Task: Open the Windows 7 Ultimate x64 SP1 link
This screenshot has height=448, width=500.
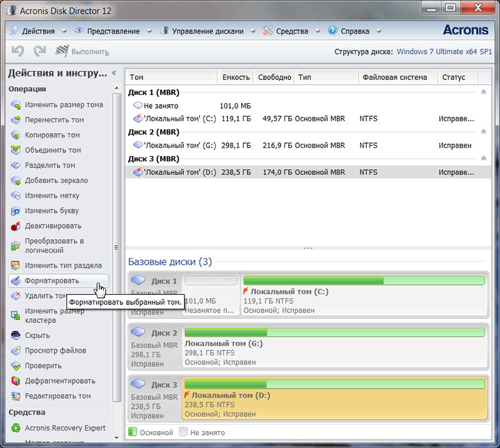Action: [x=444, y=52]
